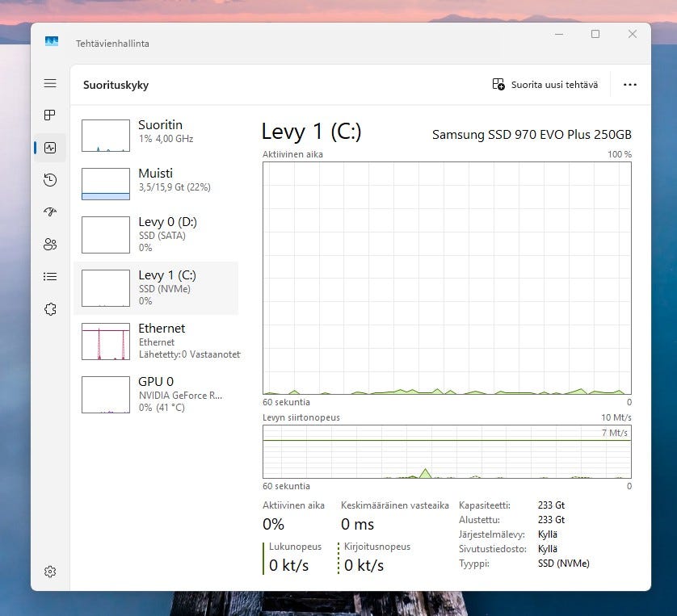Close the Tehtävienhallinta window
Screen dimensions: 677x616
[x=633, y=34]
